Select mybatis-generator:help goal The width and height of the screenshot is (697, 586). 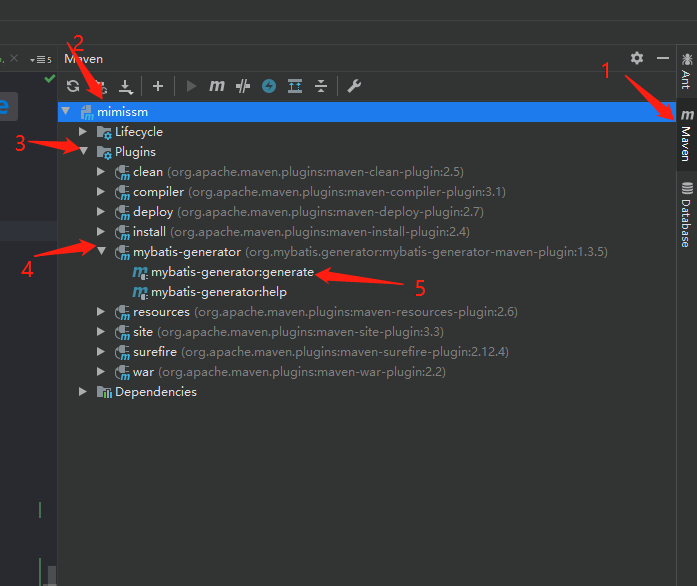219,292
